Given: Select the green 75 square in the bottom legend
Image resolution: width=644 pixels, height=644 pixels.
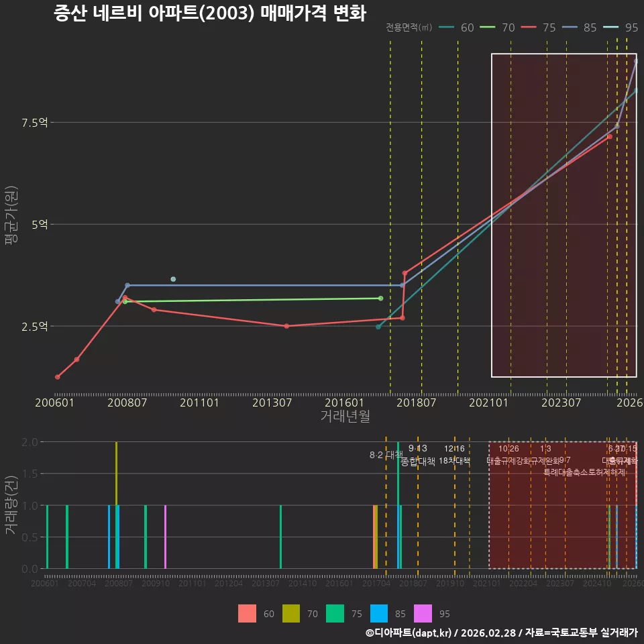Looking at the screenshot, I should click(x=335, y=613).
